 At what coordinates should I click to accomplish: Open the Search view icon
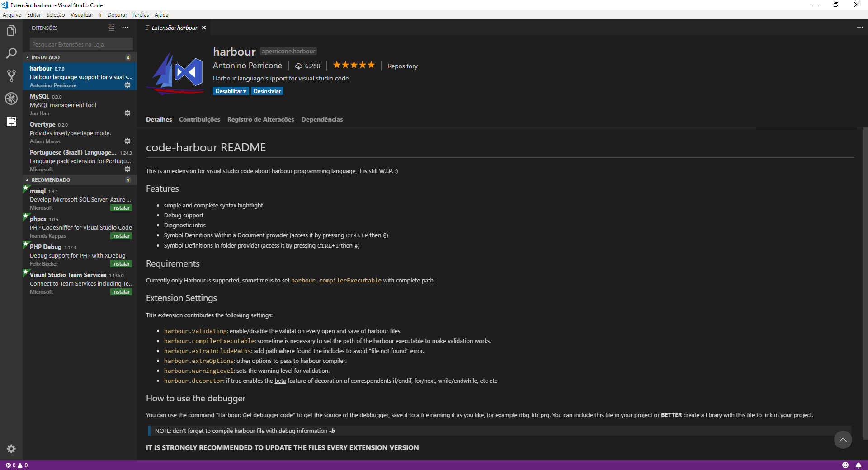click(11, 53)
